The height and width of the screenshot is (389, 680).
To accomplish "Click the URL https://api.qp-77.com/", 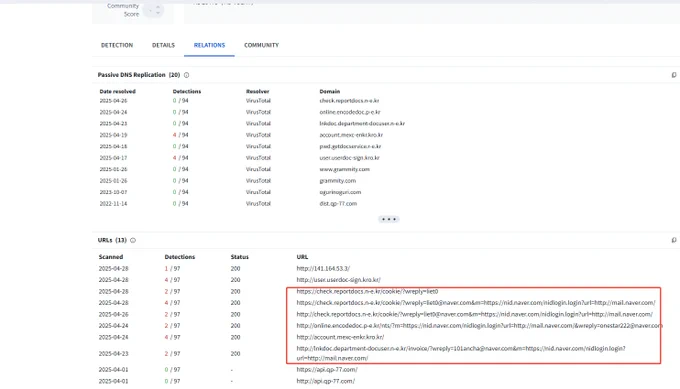I will click(x=327, y=370).
